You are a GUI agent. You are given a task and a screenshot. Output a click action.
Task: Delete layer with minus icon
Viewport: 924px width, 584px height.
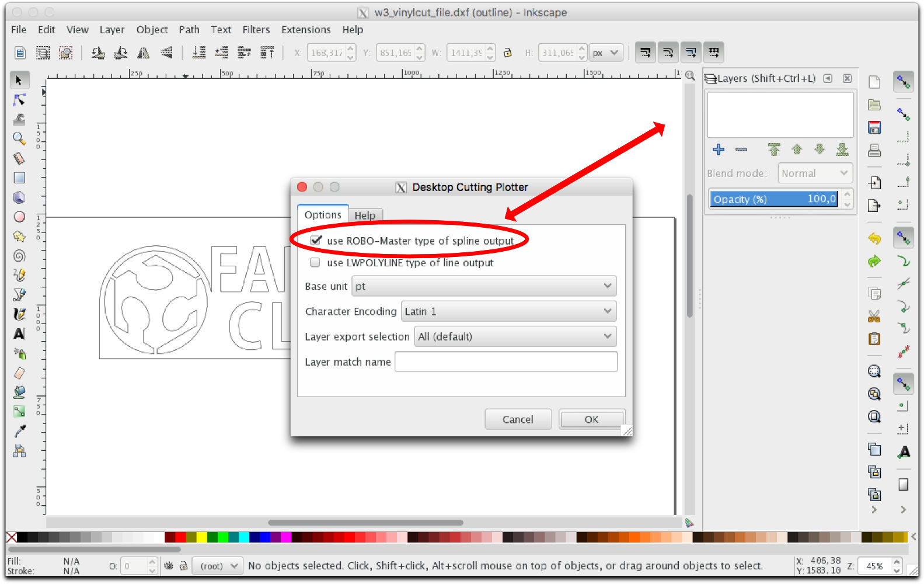(741, 150)
